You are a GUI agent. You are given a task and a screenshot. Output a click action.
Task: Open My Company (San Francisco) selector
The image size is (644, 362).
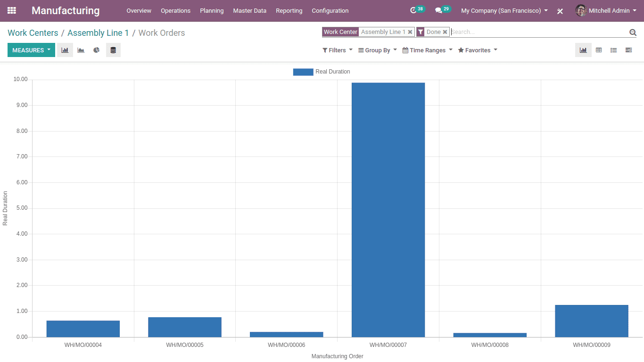pos(504,10)
